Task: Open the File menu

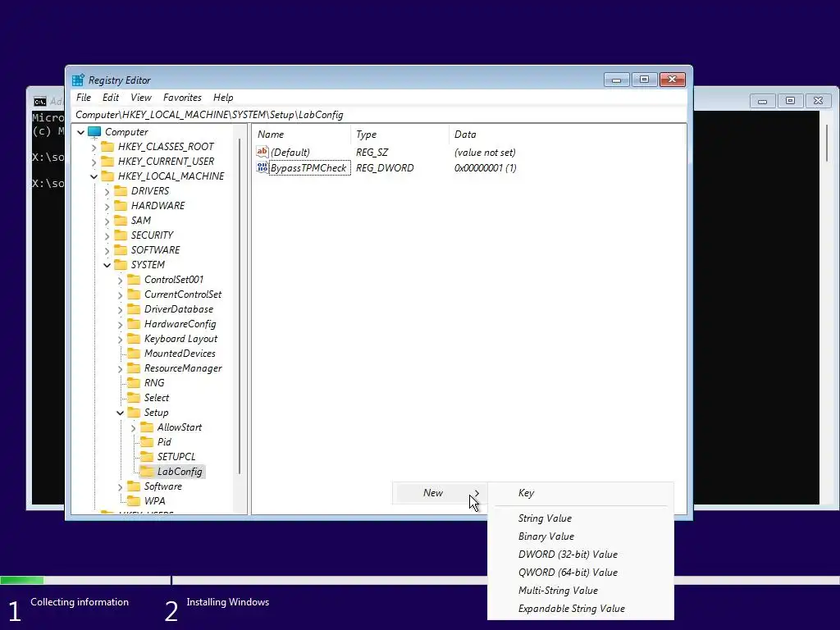Action: point(84,98)
